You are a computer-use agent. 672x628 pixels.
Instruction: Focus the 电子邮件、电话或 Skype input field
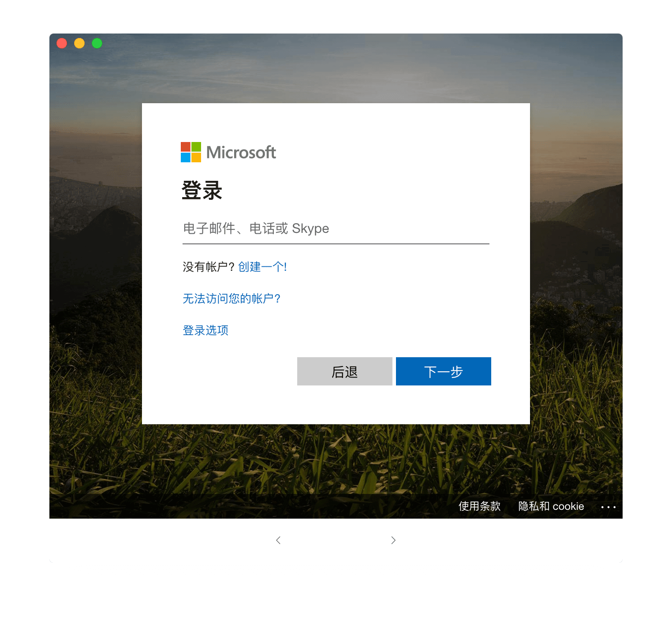[x=336, y=228]
